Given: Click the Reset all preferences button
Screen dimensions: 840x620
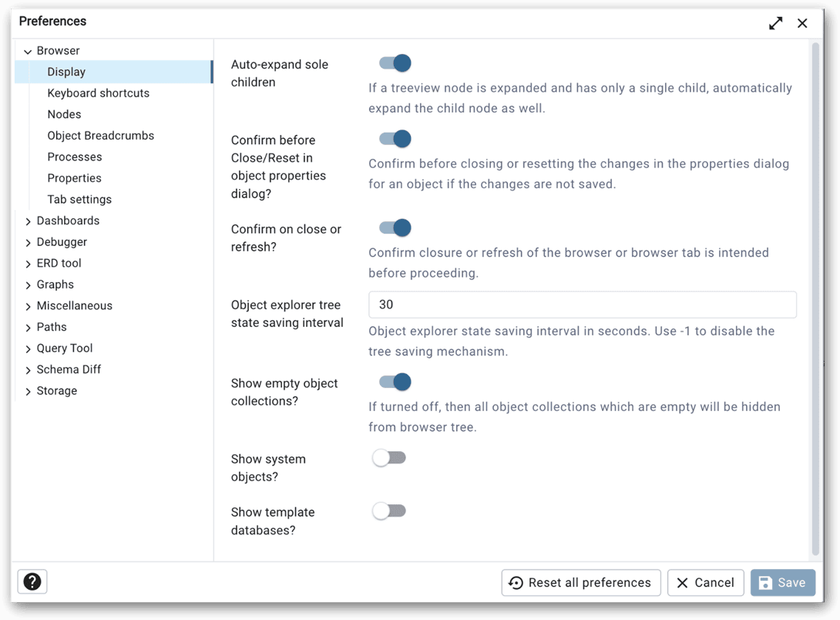Looking at the screenshot, I should pyautogui.click(x=581, y=583).
